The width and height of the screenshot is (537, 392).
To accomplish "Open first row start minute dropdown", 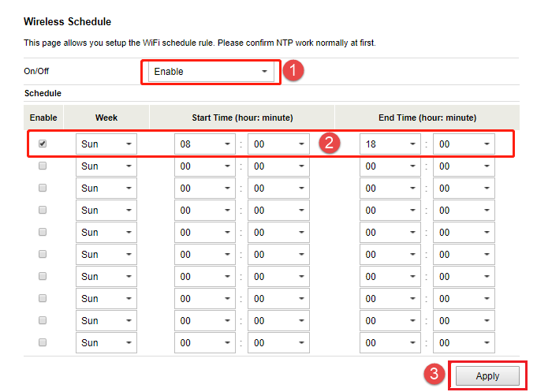I will [279, 144].
